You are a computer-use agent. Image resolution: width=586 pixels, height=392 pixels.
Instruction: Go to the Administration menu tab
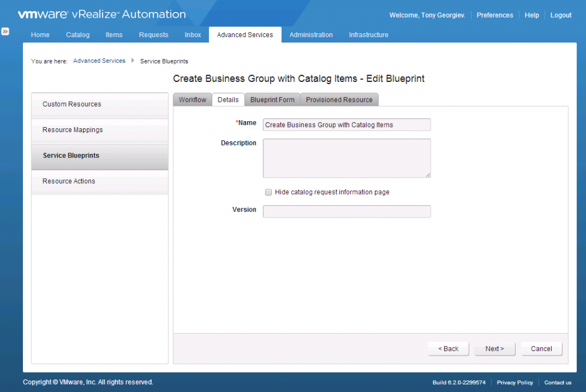pos(311,35)
